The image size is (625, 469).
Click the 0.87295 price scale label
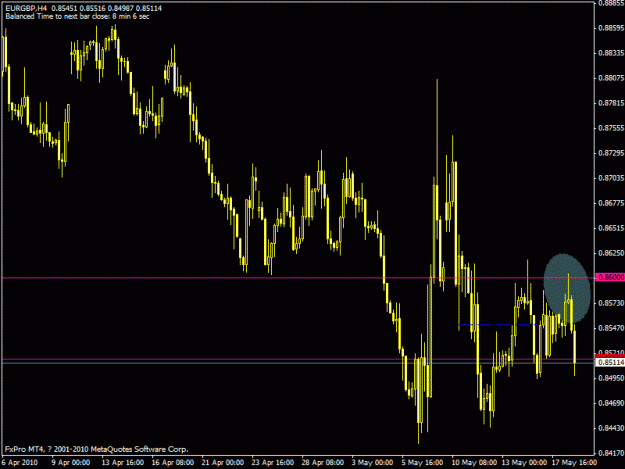pos(611,153)
